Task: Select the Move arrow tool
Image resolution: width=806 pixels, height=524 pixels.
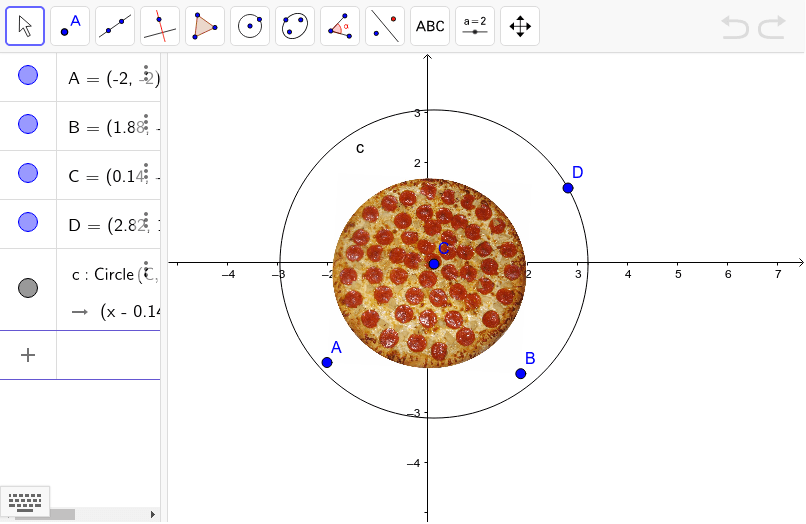Action: coord(25,26)
